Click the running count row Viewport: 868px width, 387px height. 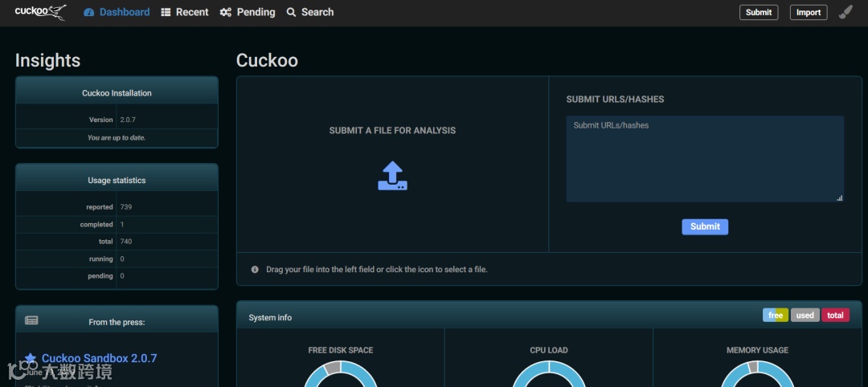(x=117, y=259)
